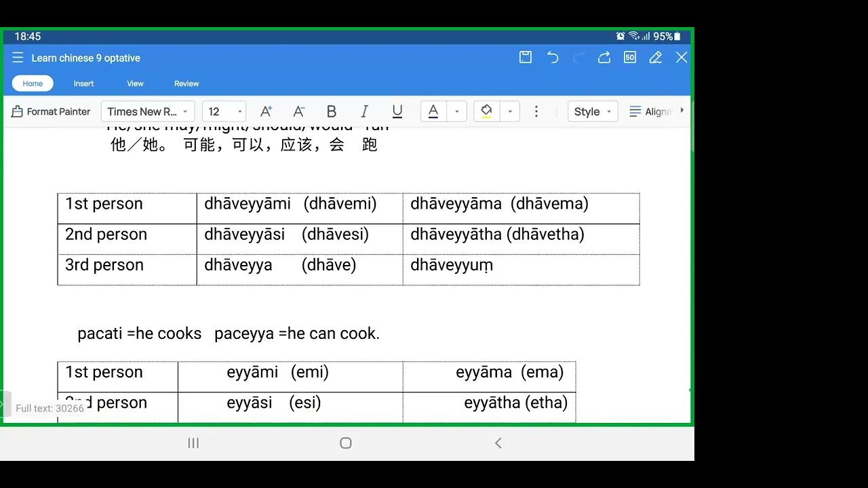Toggle underline formatting
The image size is (868, 488).
397,112
